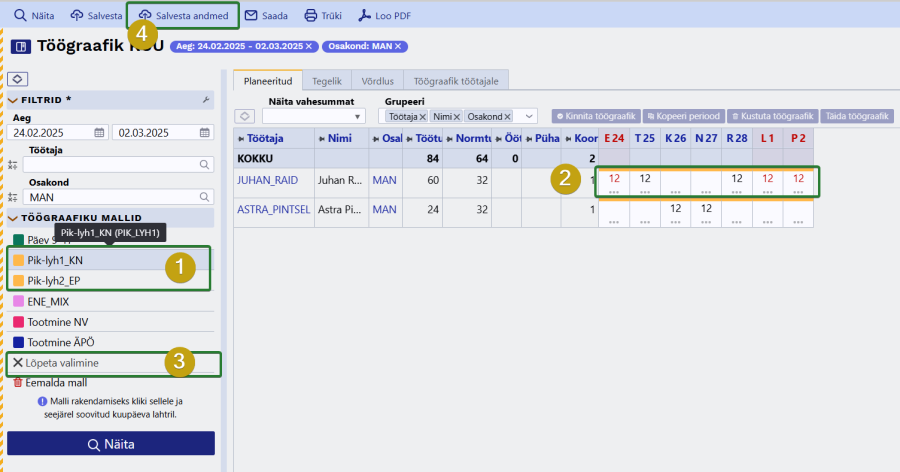
Task: Click the E 24 cell for JUHAN_RAID
Action: (614, 183)
